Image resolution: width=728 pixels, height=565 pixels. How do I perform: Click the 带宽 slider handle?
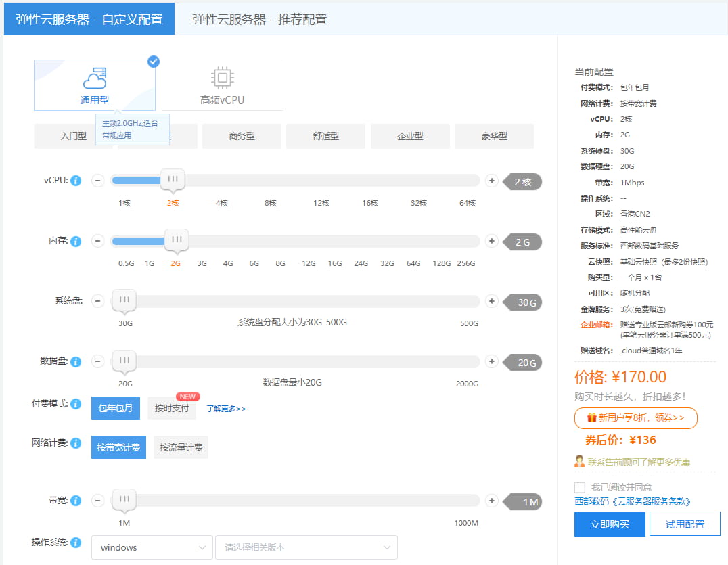coord(124,498)
